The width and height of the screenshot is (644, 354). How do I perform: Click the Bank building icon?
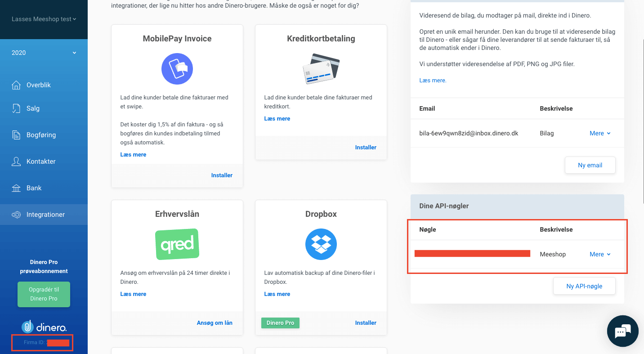click(16, 188)
